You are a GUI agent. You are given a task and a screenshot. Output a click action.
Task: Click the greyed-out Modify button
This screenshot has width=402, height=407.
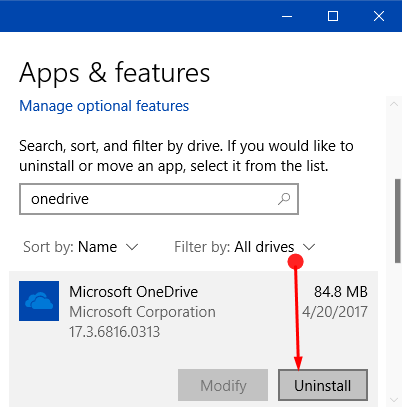tap(223, 385)
